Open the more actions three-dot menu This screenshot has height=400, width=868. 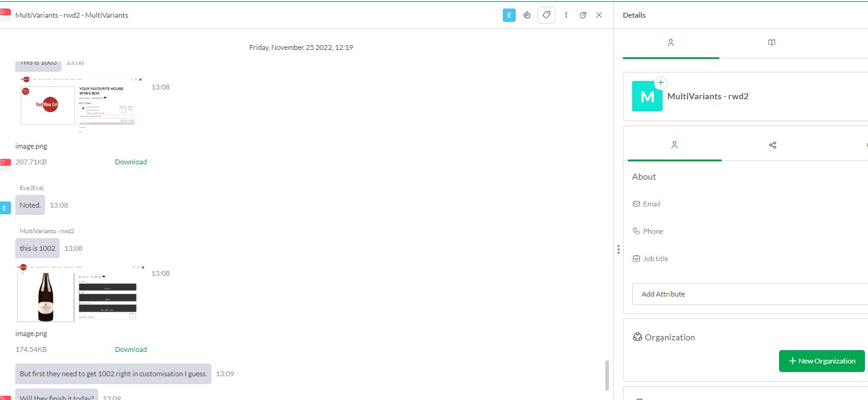[x=566, y=15]
